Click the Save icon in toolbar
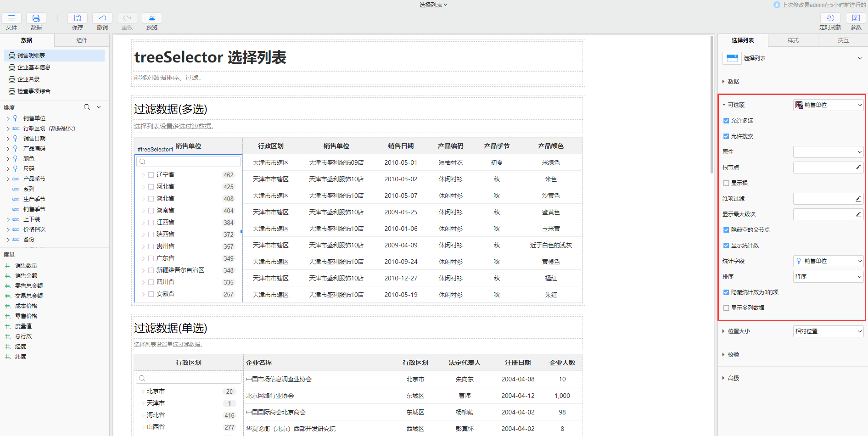 point(78,18)
